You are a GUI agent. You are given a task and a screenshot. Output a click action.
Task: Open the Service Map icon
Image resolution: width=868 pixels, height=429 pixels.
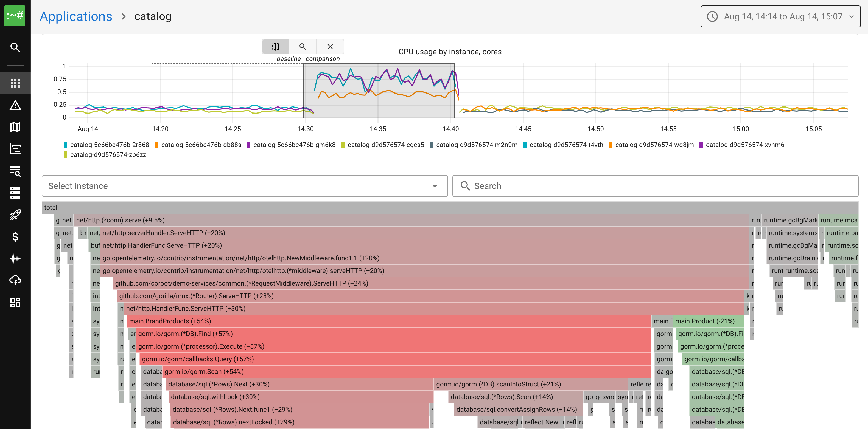pos(15,127)
